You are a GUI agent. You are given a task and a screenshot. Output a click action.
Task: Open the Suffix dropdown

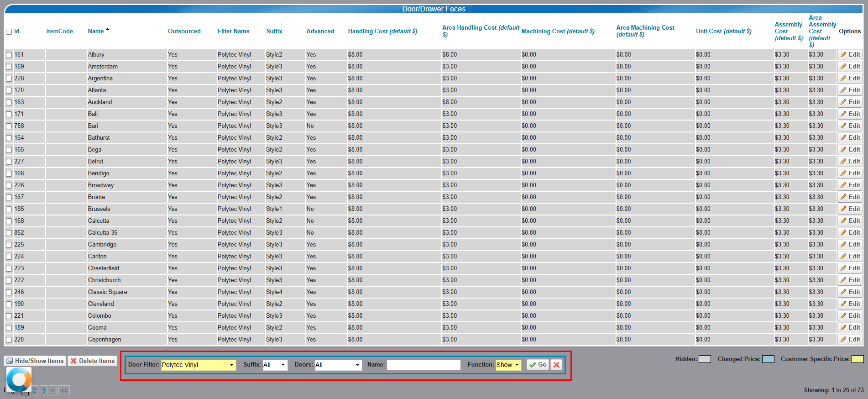point(275,365)
